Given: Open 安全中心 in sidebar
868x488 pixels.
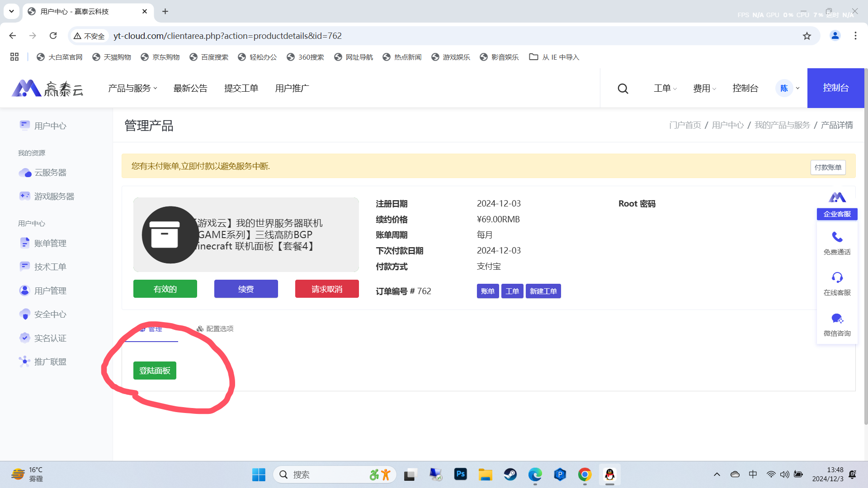Looking at the screenshot, I should [43, 314].
